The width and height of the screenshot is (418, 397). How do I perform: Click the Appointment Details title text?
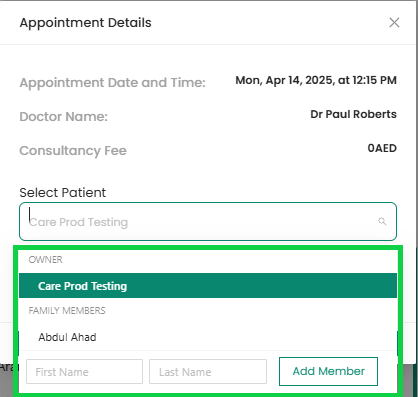point(85,23)
